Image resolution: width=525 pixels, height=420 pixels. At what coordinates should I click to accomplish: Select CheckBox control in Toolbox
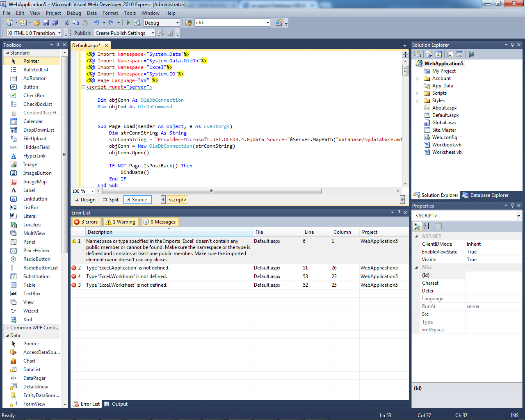tap(32, 96)
